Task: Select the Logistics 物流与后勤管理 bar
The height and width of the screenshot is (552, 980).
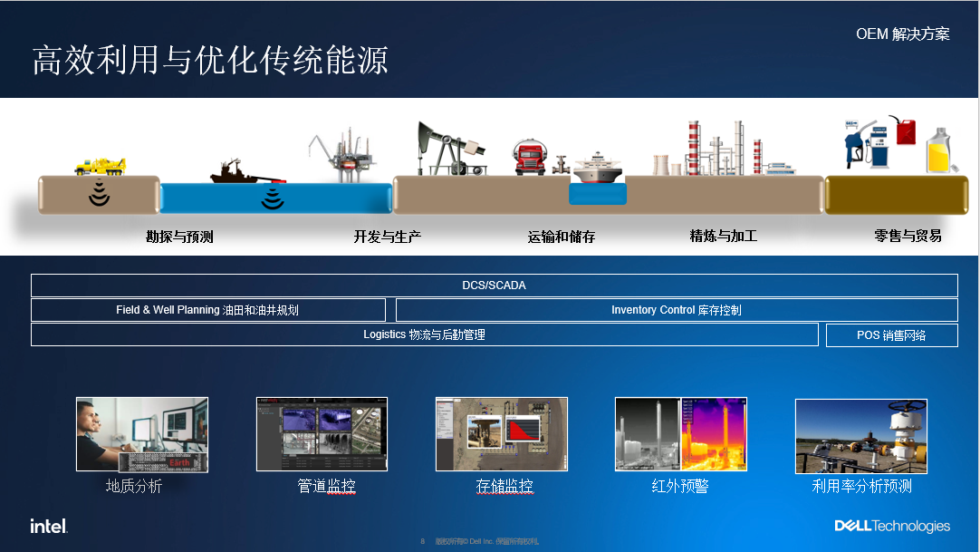Action: [424, 334]
